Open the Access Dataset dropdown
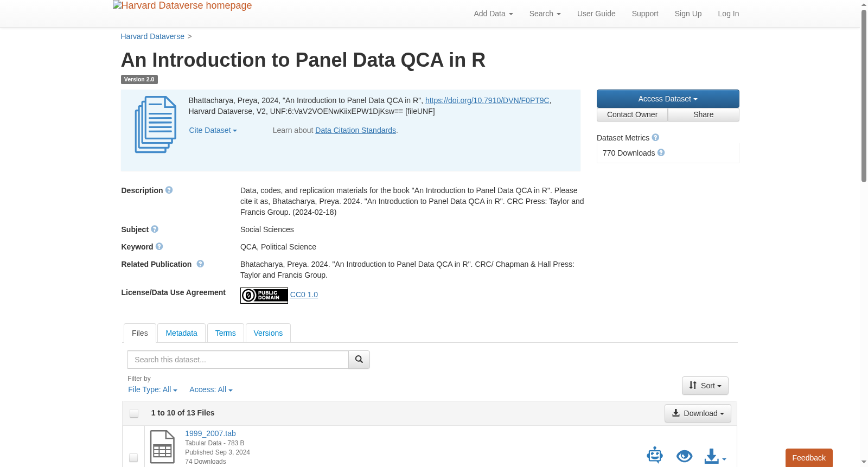 pos(668,99)
